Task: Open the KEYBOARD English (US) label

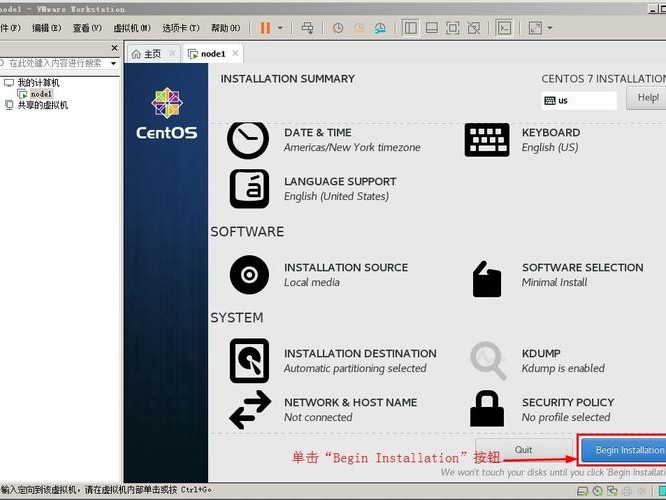Action: pos(551,140)
